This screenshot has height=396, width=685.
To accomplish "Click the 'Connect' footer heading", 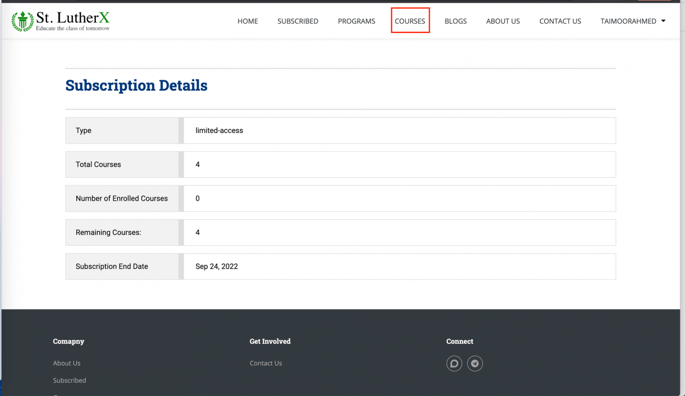I will (460, 341).
